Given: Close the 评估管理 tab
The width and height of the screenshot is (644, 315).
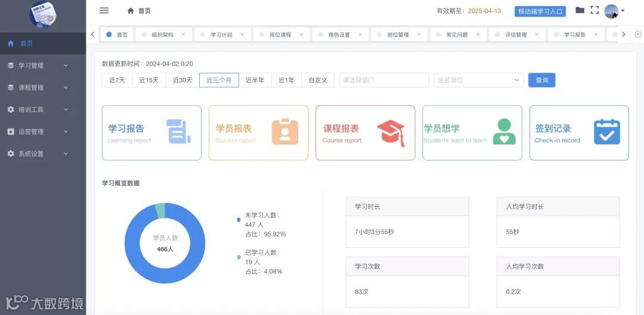Looking at the screenshot, I should coord(537,35).
